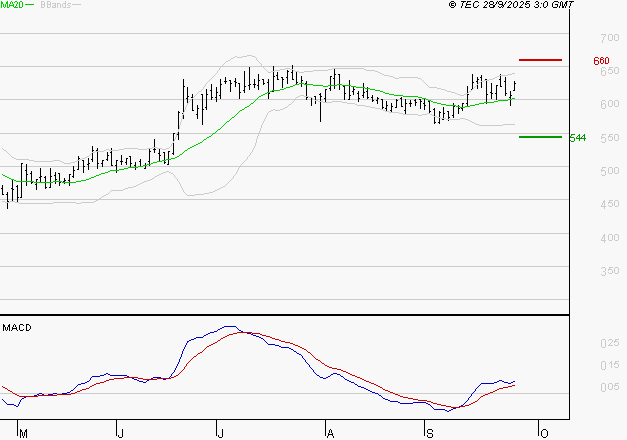Select the green 544 support label

click(x=577, y=137)
